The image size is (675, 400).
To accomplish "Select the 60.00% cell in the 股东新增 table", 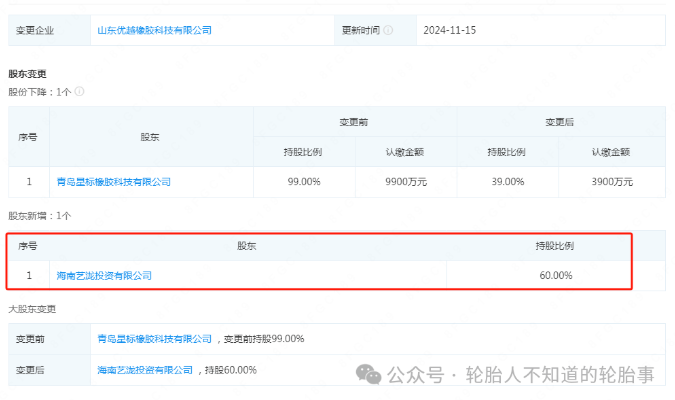I will pyautogui.click(x=554, y=275).
